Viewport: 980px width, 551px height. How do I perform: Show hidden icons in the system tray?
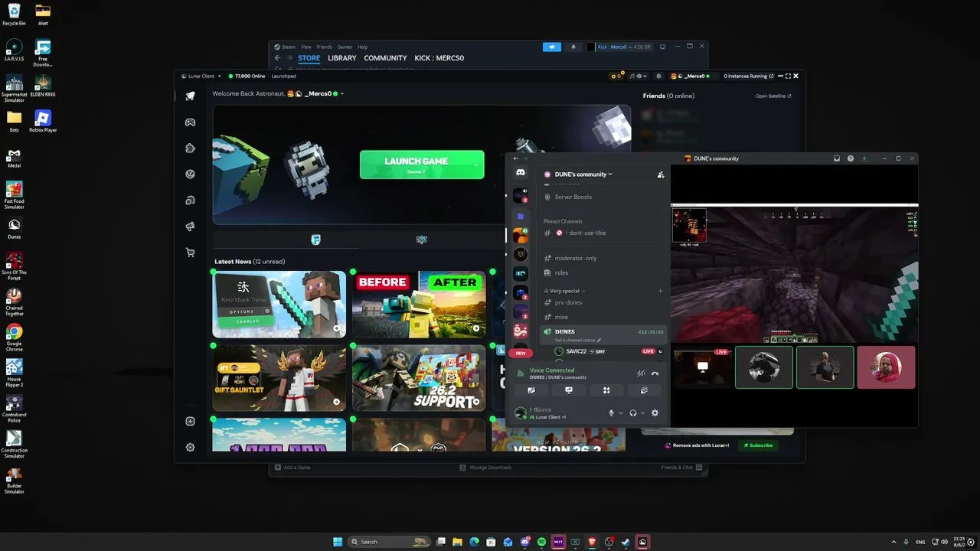pyautogui.click(x=894, y=542)
